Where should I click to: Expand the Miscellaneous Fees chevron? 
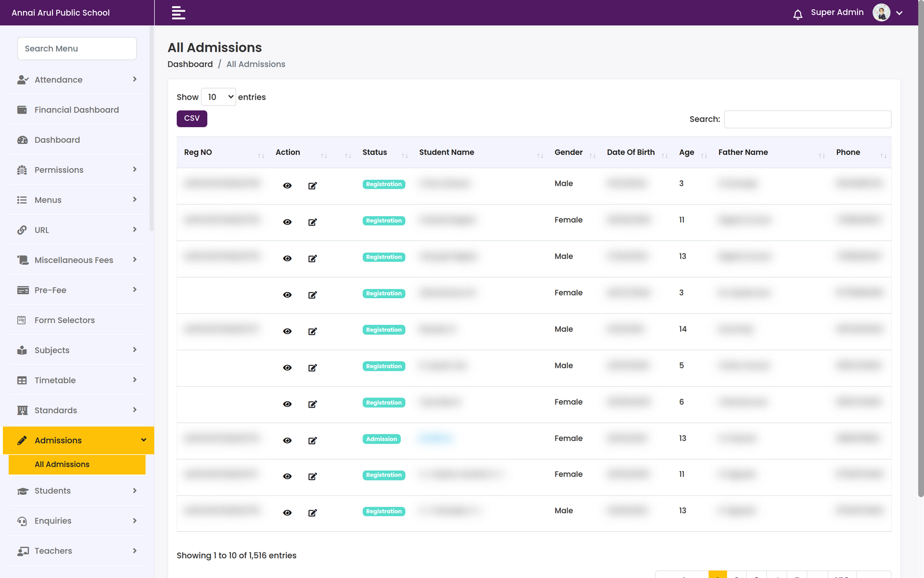(x=135, y=260)
